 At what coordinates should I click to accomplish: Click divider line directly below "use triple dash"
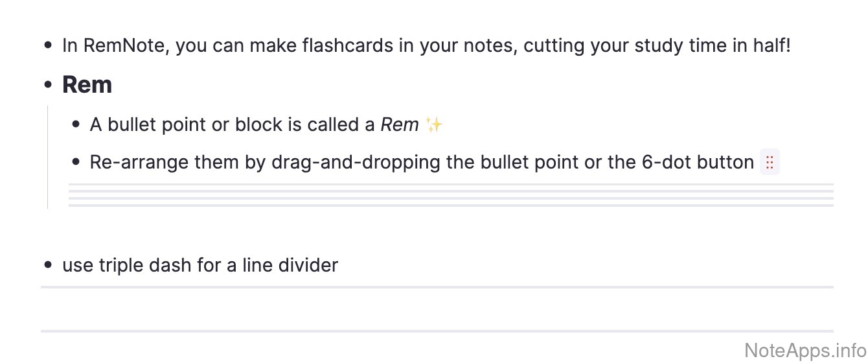437,287
